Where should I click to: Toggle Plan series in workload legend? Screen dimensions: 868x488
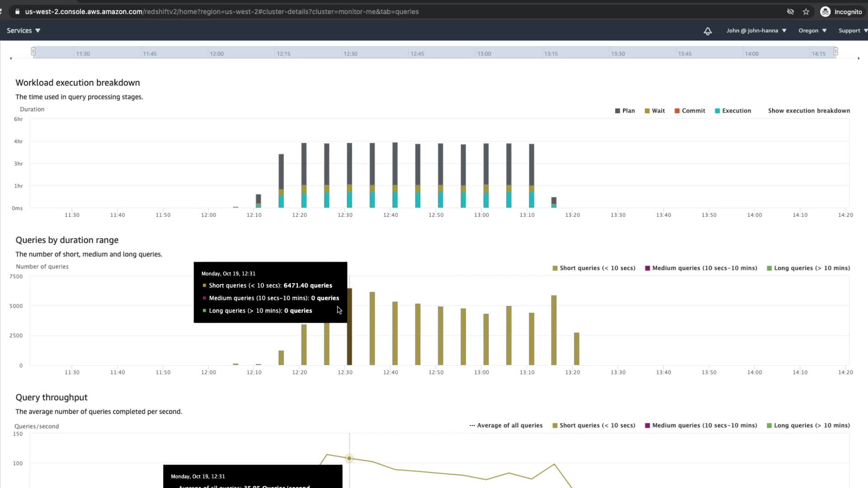(625, 111)
